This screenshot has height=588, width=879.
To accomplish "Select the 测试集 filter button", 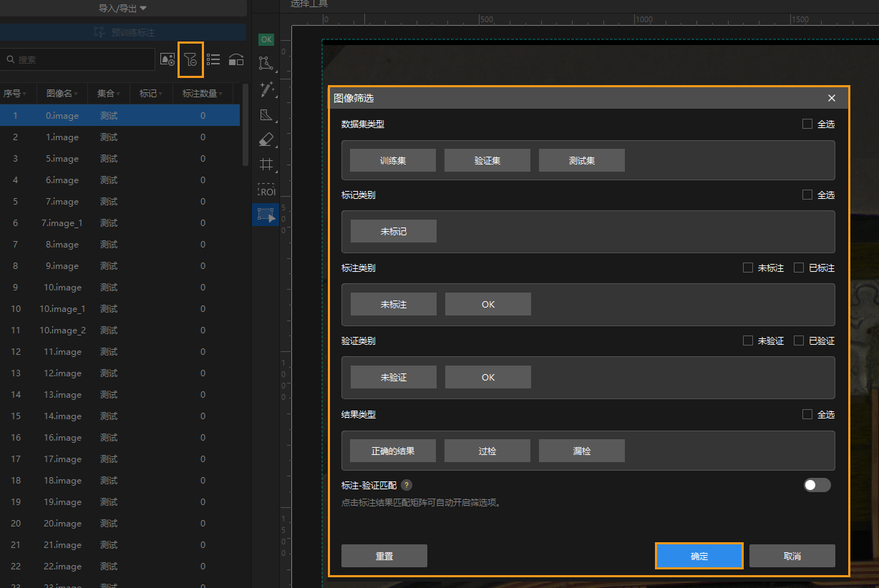I will click(x=582, y=160).
